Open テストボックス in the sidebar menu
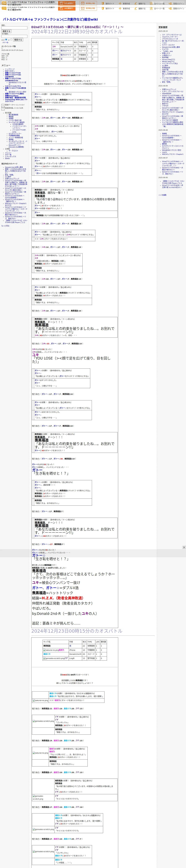This screenshot has width=186, height=868. 10,157
